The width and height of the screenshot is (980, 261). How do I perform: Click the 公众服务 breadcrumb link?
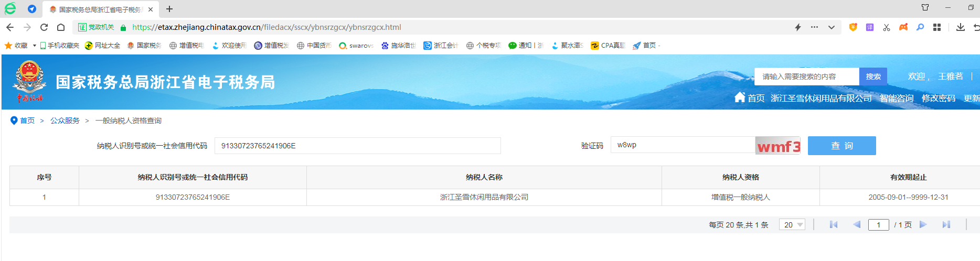click(x=65, y=121)
